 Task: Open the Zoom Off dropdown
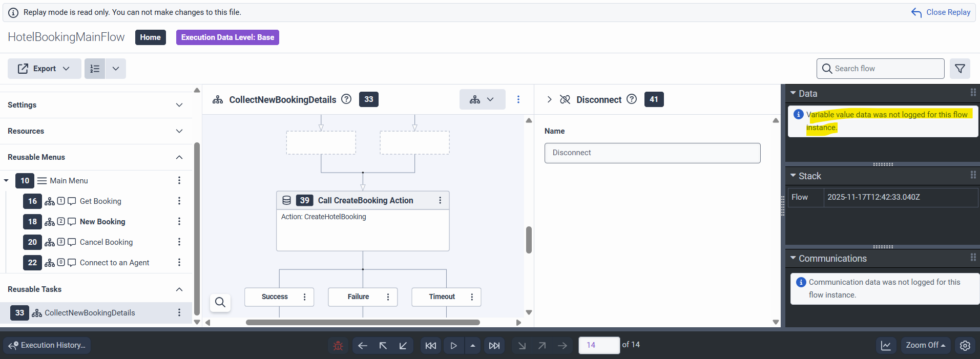[925, 345]
